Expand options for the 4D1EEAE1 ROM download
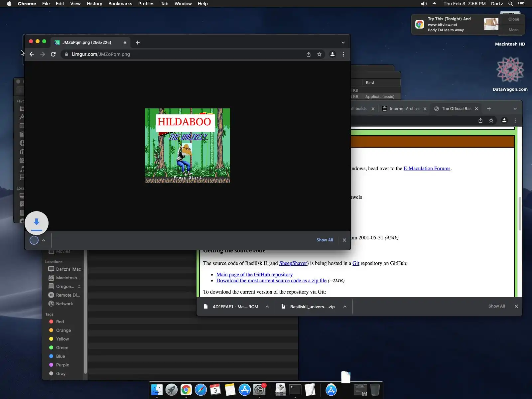This screenshot has width=532, height=399. tap(267, 307)
